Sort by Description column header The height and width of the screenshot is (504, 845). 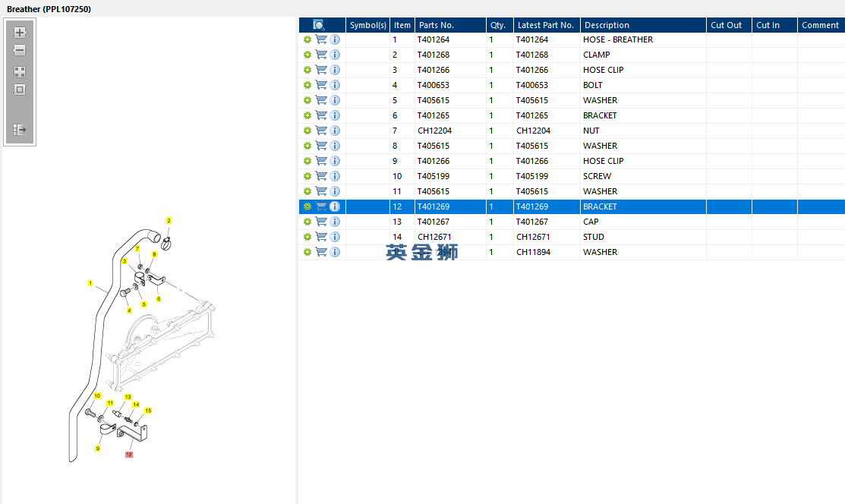tap(643, 25)
